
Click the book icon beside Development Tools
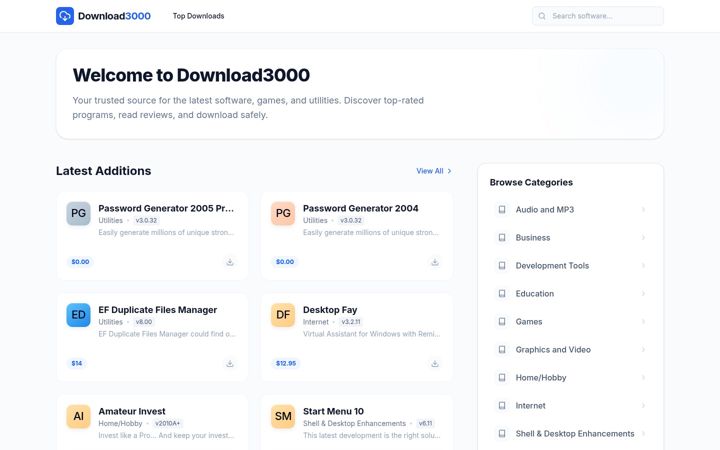tap(502, 266)
